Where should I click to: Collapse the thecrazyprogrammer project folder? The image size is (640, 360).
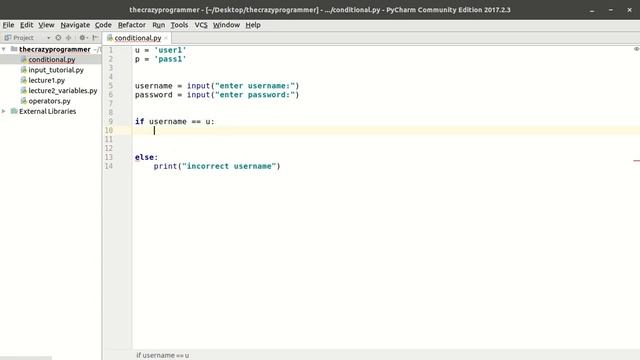pyautogui.click(x=4, y=49)
